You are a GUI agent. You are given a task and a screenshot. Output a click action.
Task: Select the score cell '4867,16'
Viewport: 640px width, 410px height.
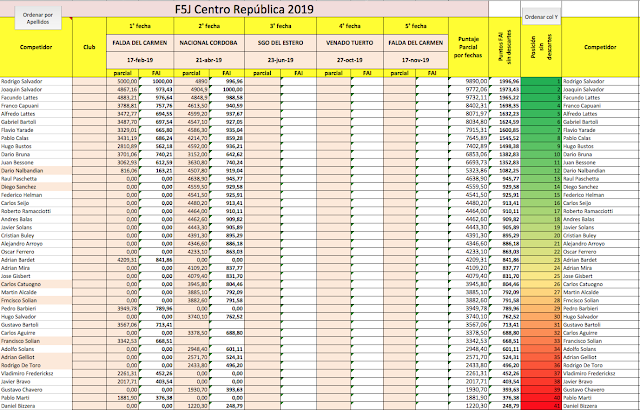point(123,89)
